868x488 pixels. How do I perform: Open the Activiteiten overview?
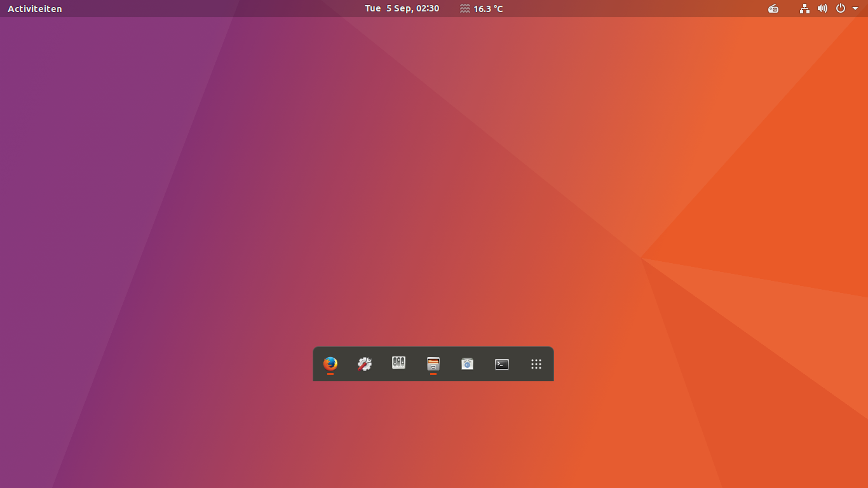pyautogui.click(x=35, y=9)
